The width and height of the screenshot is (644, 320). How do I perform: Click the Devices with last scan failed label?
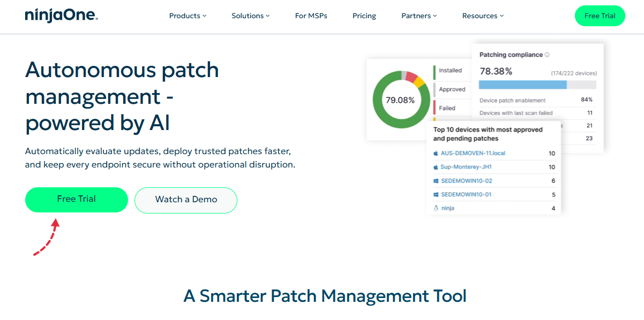pos(516,113)
